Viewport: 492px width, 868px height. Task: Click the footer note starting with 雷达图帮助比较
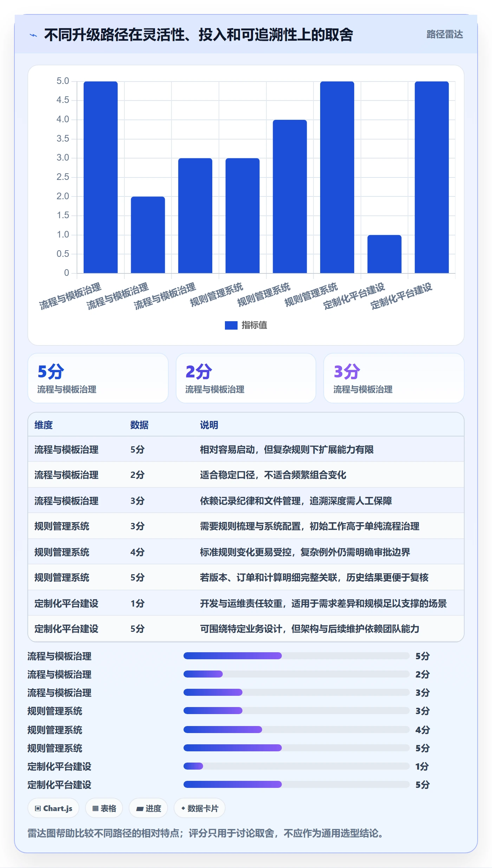tap(206, 833)
